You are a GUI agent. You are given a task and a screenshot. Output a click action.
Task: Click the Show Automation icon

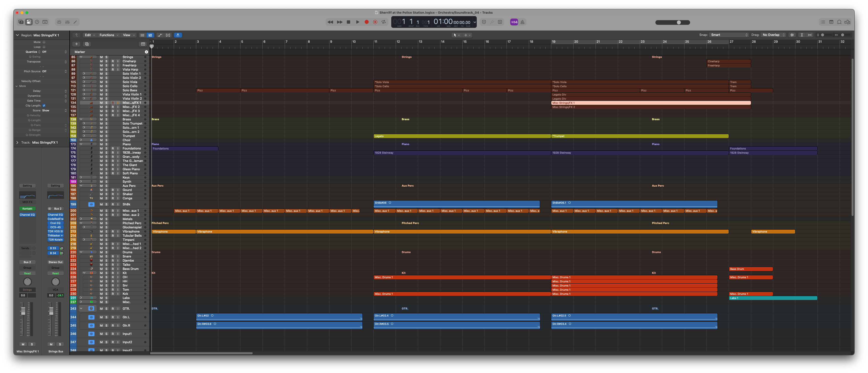click(x=160, y=35)
